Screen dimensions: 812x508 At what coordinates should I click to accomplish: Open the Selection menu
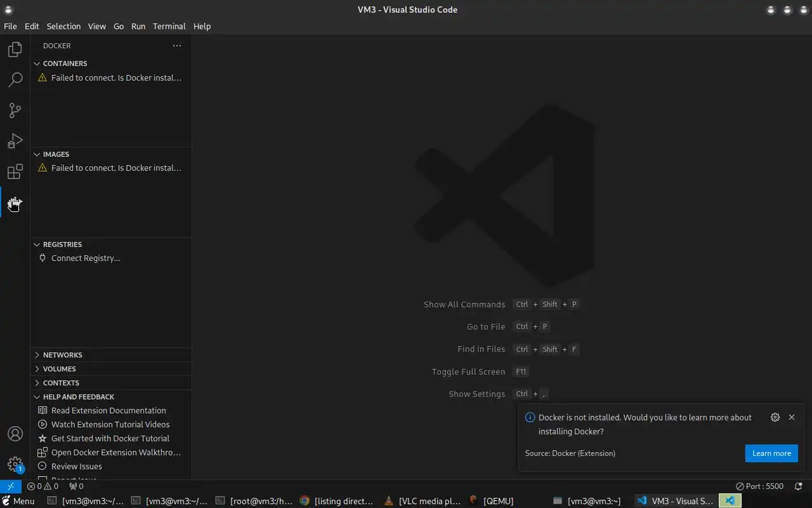[63, 26]
